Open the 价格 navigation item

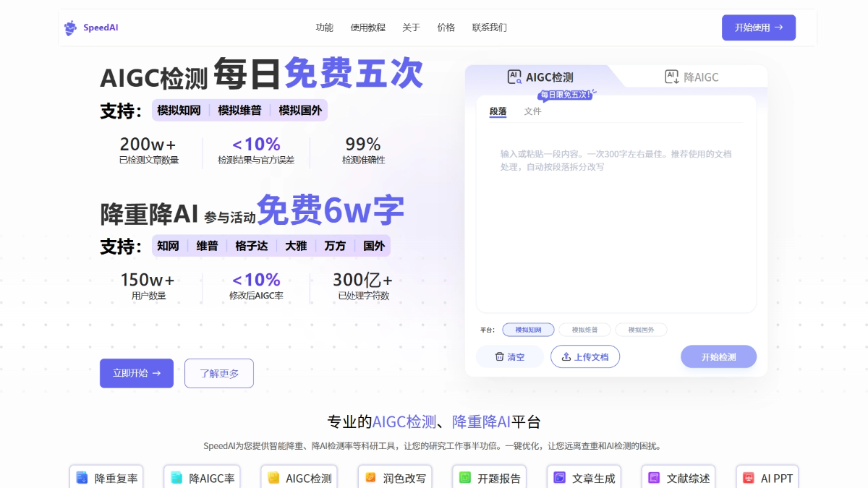click(446, 27)
